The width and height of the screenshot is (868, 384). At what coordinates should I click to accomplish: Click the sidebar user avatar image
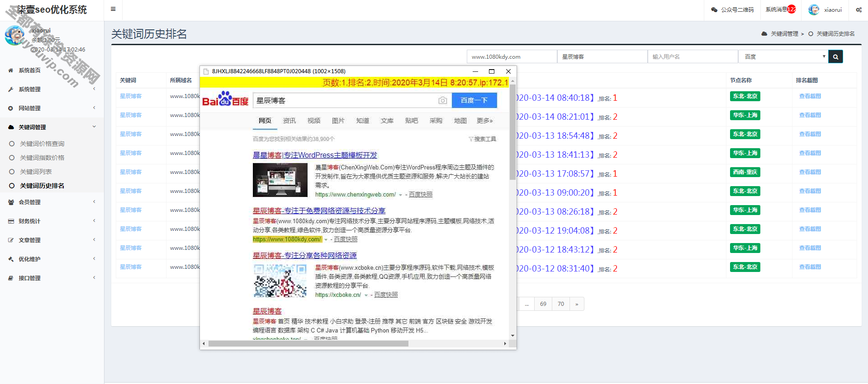pyautogui.click(x=15, y=35)
